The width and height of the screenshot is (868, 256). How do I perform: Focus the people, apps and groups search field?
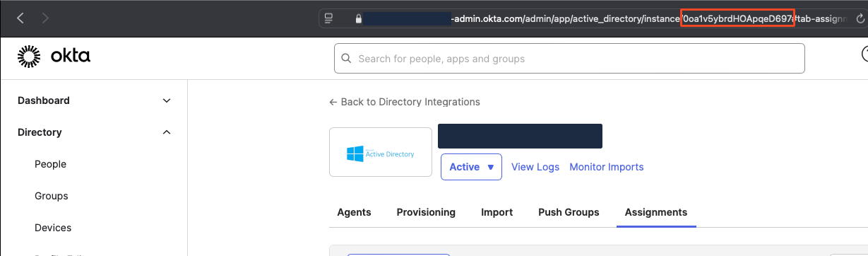[569, 59]
